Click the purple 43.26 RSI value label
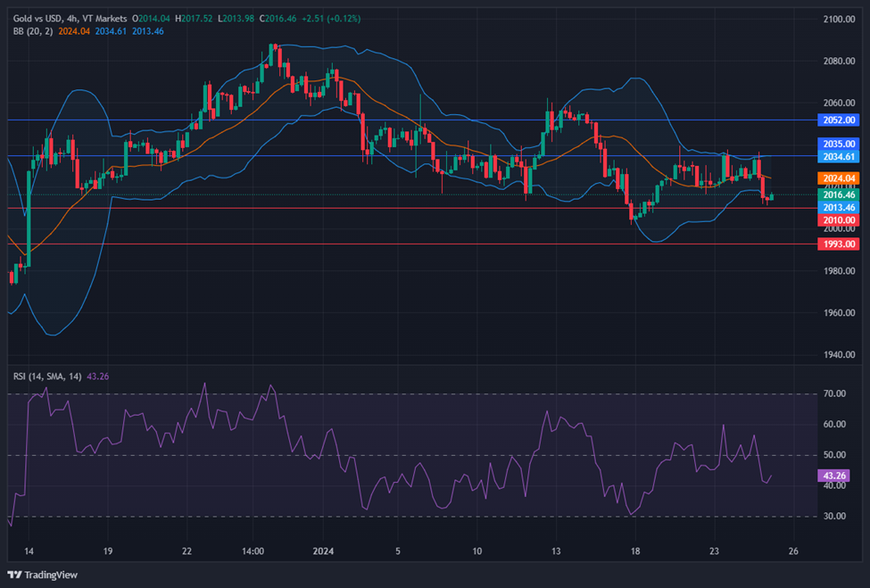The width and height of the screenshot is (870, 588). coord(832,476)
